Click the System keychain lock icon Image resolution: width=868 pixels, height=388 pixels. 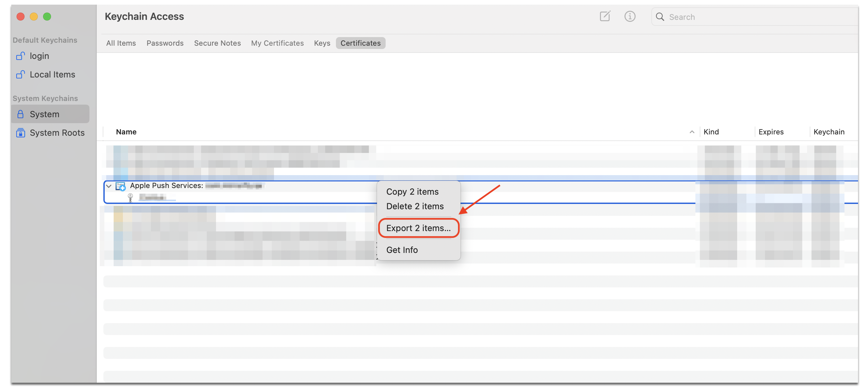click(x=21, y=114)
